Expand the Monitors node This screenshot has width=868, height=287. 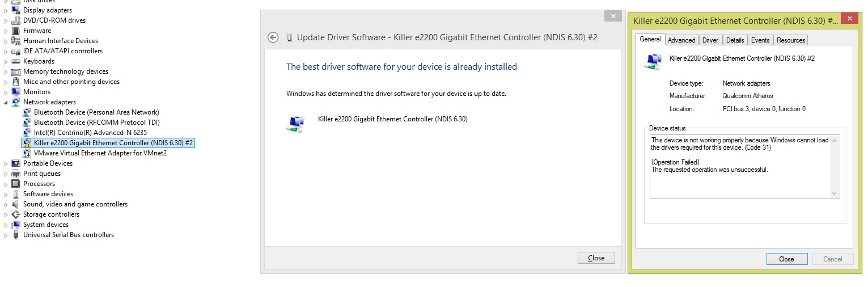[6, 92]
